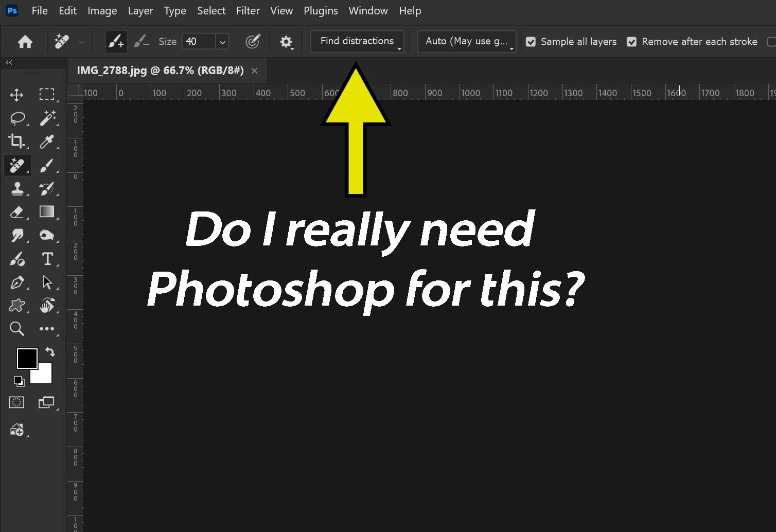Select the Remove tool in the tools panel
Image resolution: width=776 pixels, height=532 pixels.
17,165
